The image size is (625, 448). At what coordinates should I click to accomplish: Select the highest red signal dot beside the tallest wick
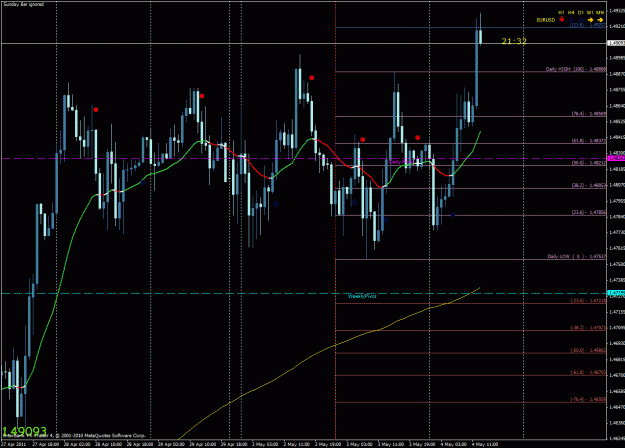(x=312, y=78)
